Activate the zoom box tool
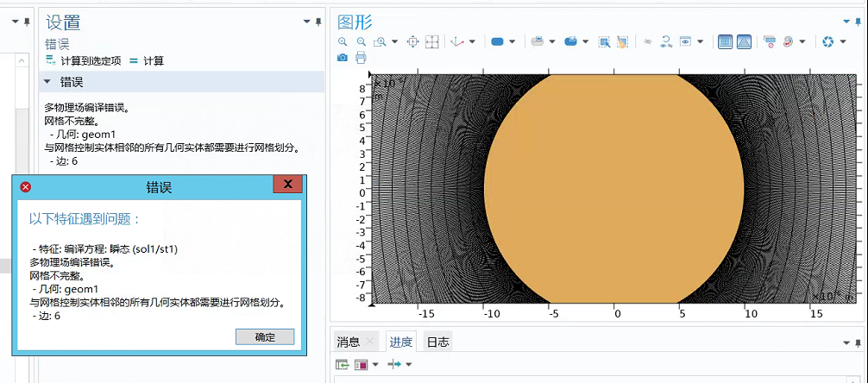Image resolution: width=868 pixels, height=383 pixels. click(x=381, y=41)
